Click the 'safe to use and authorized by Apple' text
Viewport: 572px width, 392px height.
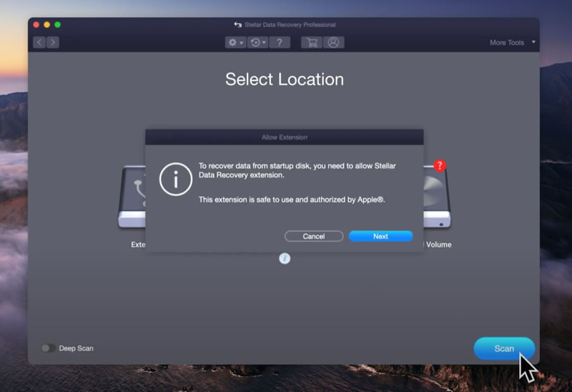[x=292, y=200]
